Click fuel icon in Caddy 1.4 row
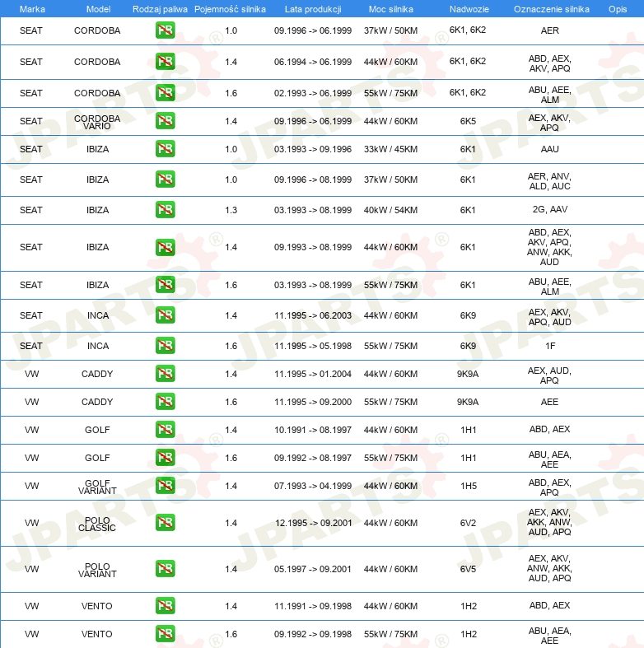 166,373
